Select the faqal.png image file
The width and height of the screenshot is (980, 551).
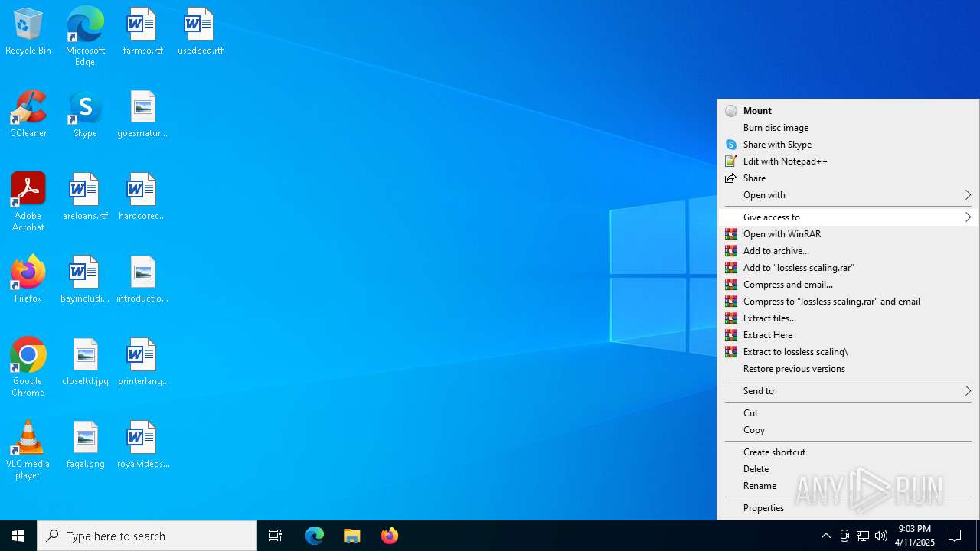coord(85,445)
